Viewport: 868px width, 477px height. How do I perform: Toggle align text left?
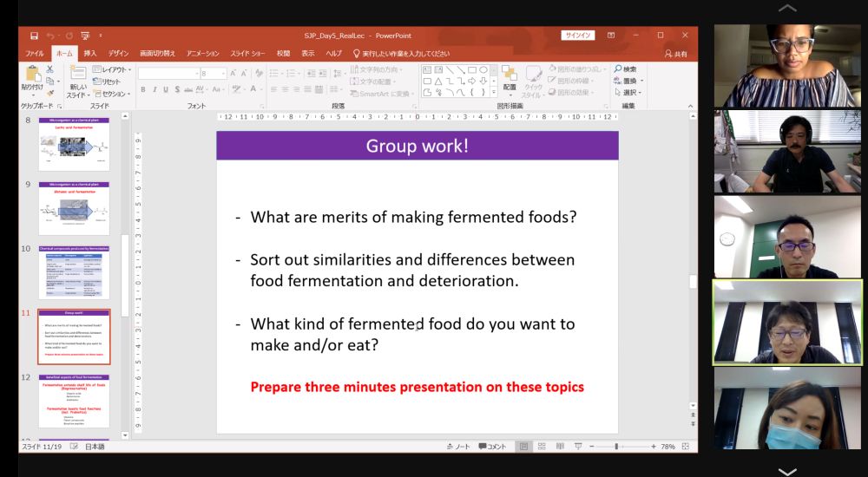coord(273,89)
